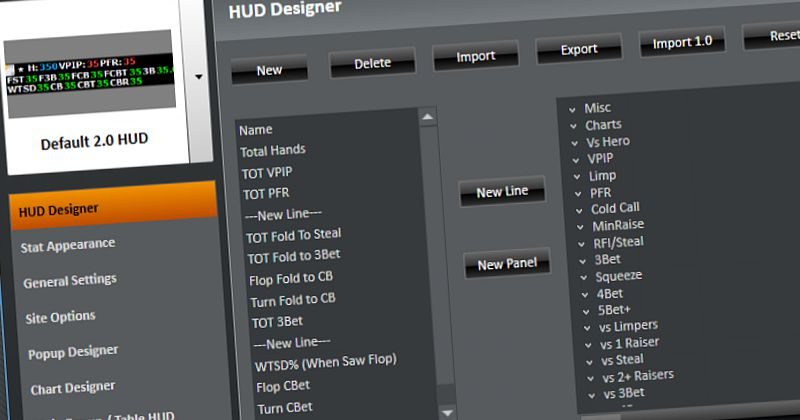800x420 pixels.
Task: Select the second ---New Line--- entry
Action: coord(292,343)
